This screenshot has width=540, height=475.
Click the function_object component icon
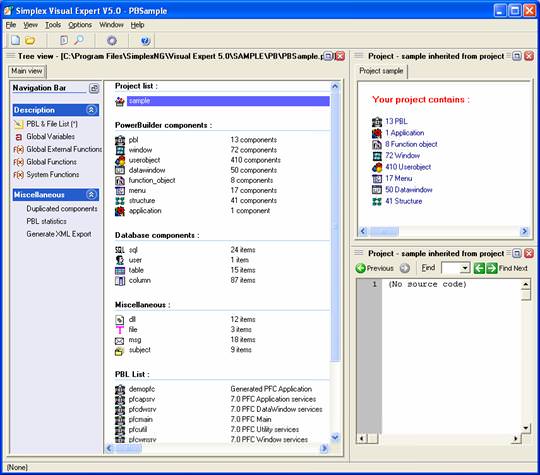point(120,180)
